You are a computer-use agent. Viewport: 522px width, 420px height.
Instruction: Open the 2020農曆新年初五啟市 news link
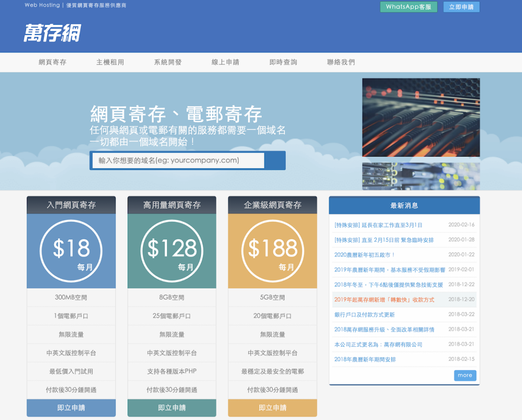coord(365,255)
